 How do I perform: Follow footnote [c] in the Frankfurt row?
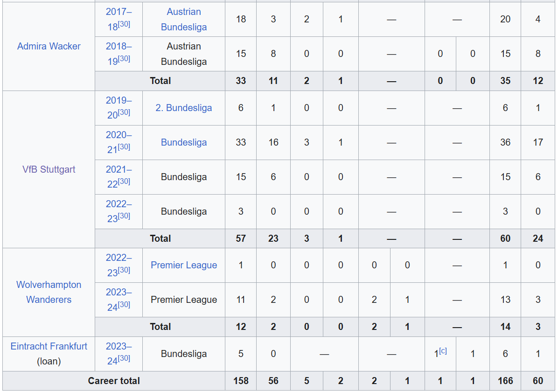[x=443, y=351]
